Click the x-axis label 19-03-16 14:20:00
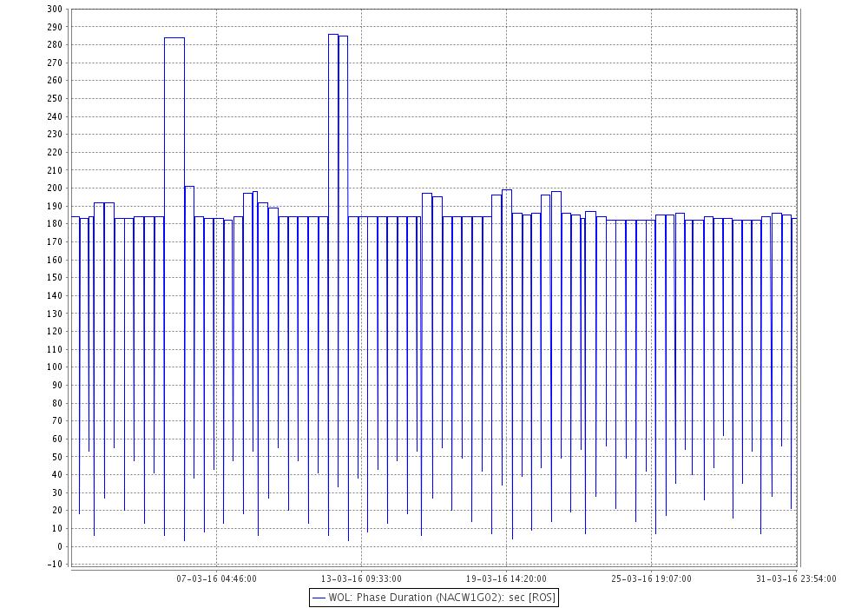868x608 pixels. pyautogui.click(x=506, y=578)
